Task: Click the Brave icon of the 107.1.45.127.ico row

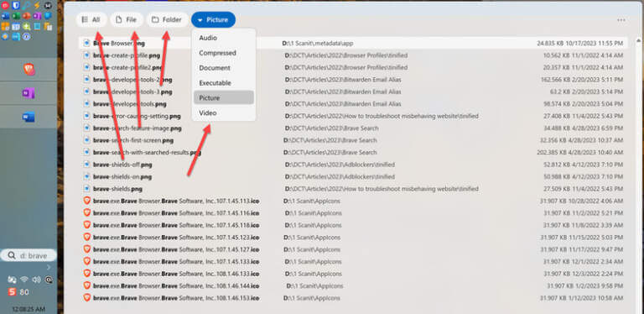Action: [87, 249]
